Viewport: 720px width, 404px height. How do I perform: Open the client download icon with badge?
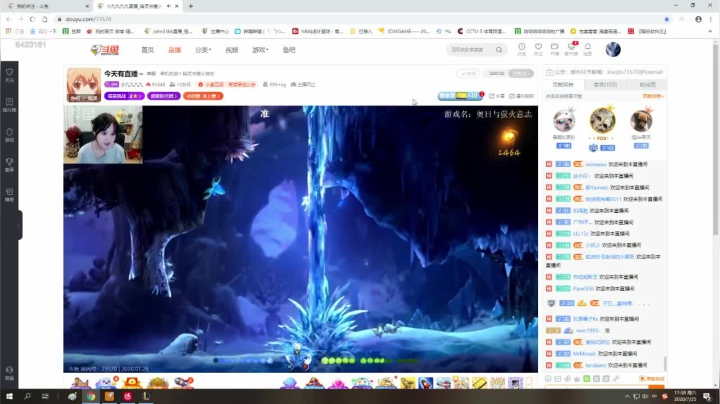point(571,49)
